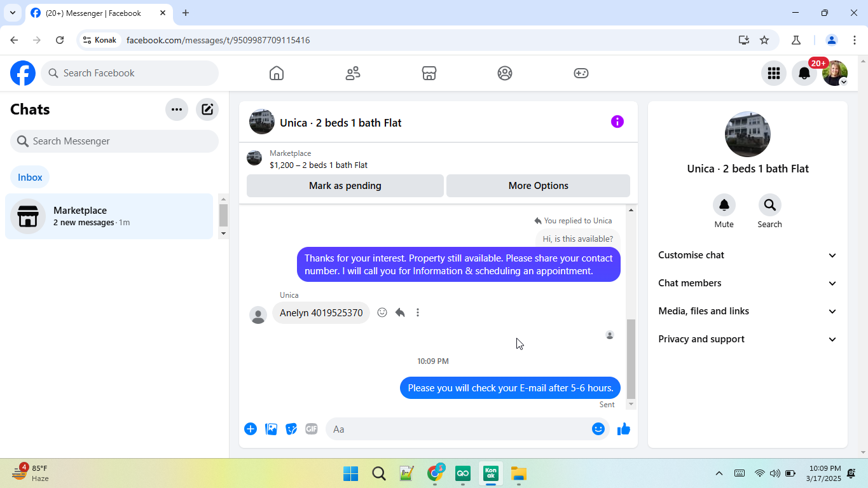Screen dimensions: 868x488
Task: Click the 'Please you will check your E-mail' message
Action: point(511,388)
